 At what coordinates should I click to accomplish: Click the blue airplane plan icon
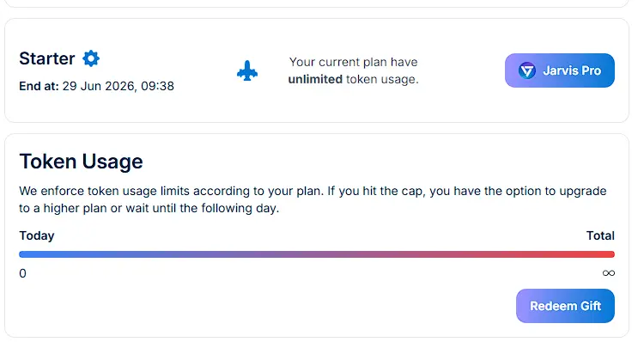click(247, 70)
